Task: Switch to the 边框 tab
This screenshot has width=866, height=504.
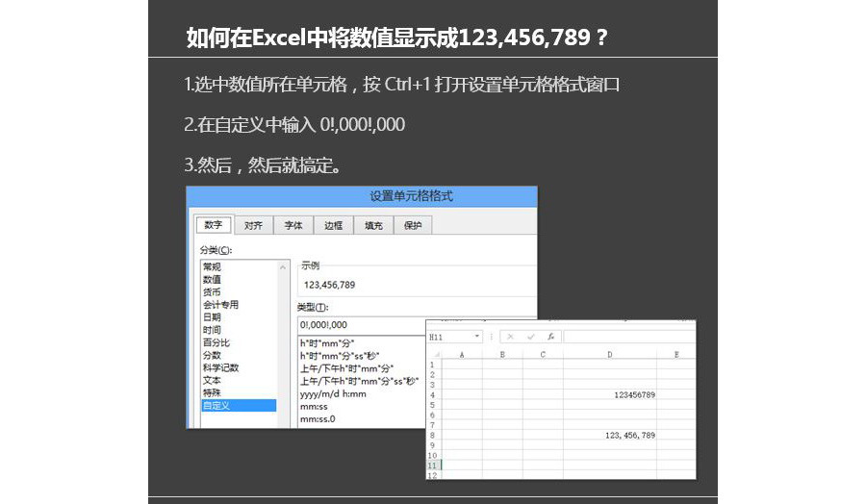Action: tap(333, 225)
